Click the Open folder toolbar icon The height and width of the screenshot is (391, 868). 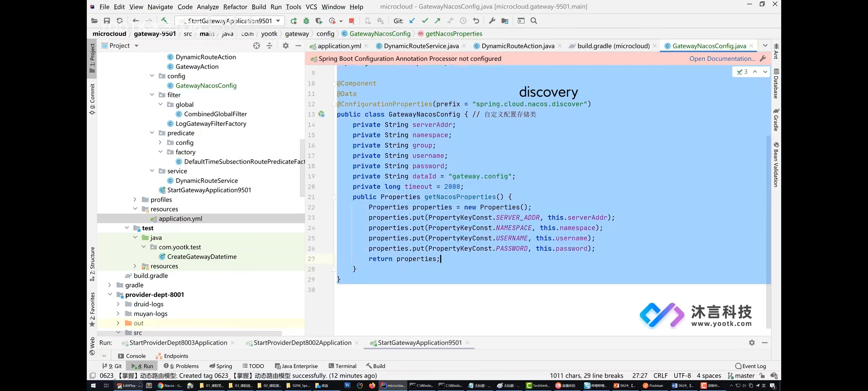tap(94, 21)
